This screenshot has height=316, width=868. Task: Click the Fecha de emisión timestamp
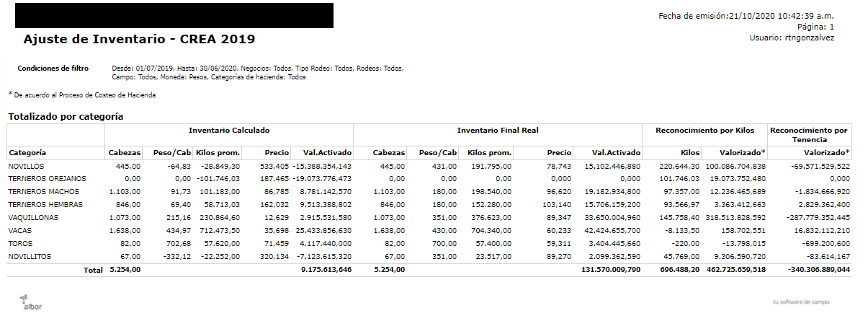746,16
